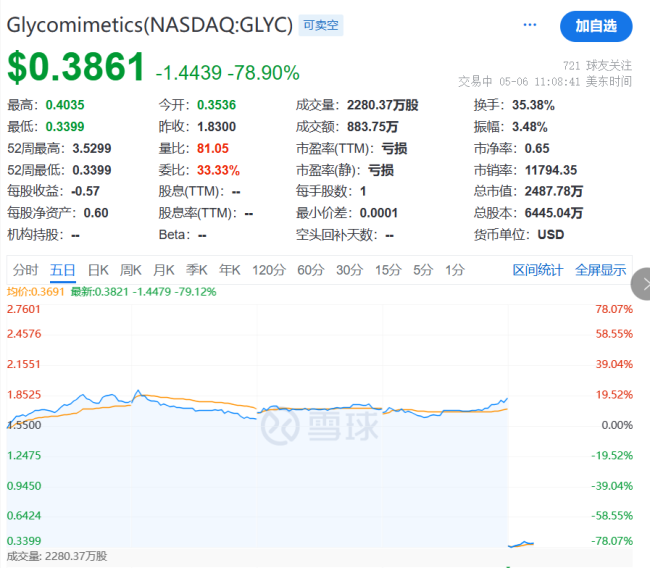Click the 今开 value 0.3536
This screenshot has width=650, height=568.
(x=216, y=105)
